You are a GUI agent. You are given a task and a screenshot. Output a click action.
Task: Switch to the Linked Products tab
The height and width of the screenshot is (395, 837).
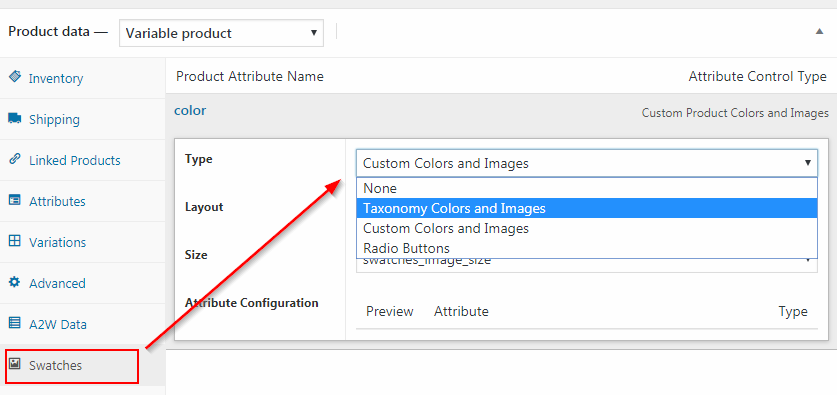coord(83,160)
